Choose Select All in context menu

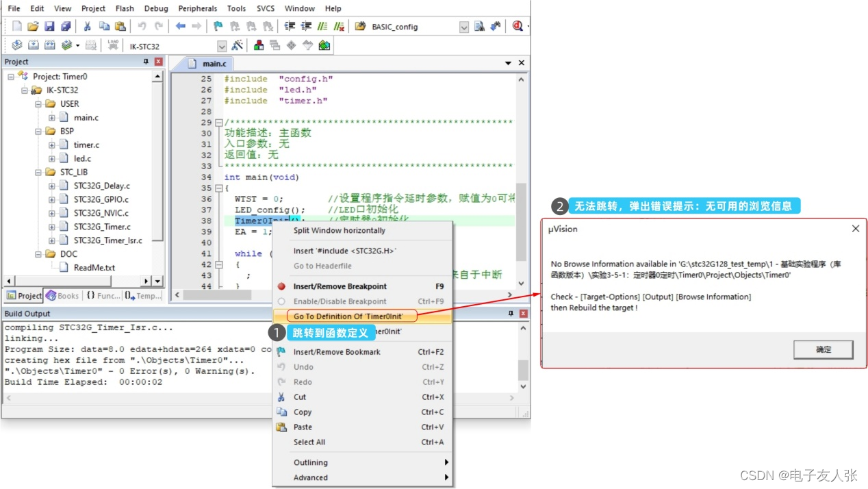pos(362,442)
